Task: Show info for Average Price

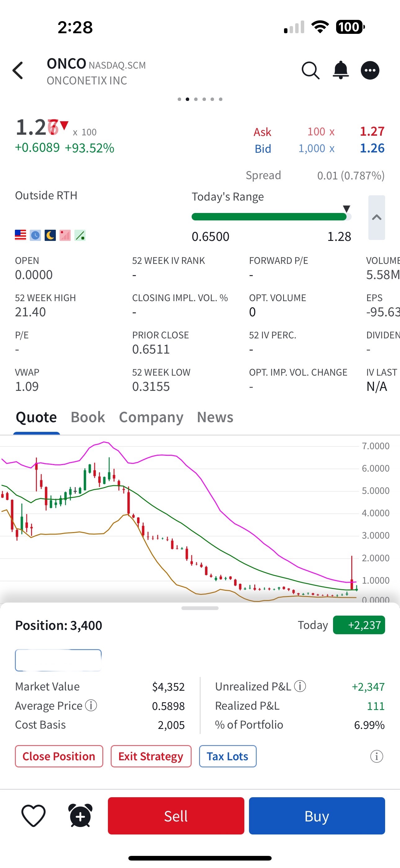Action: (91, 705)
